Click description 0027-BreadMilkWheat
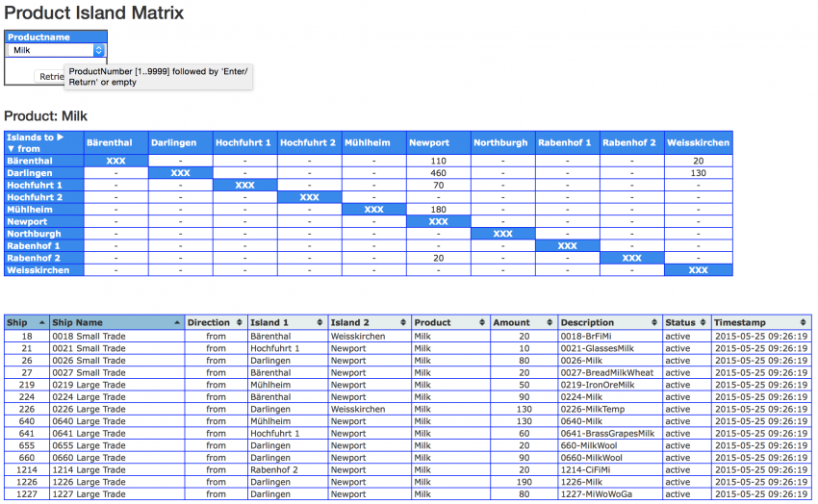Viewport: 818px width, 504px height. (x=607, y=372)
